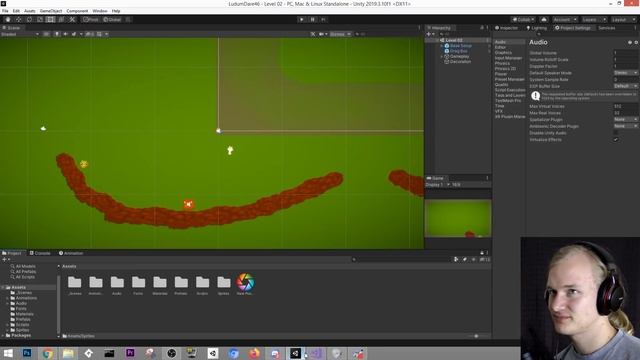Switch to the Console tab
The width and height of the screenshot is (640, 360).
(x=40, y=253)
